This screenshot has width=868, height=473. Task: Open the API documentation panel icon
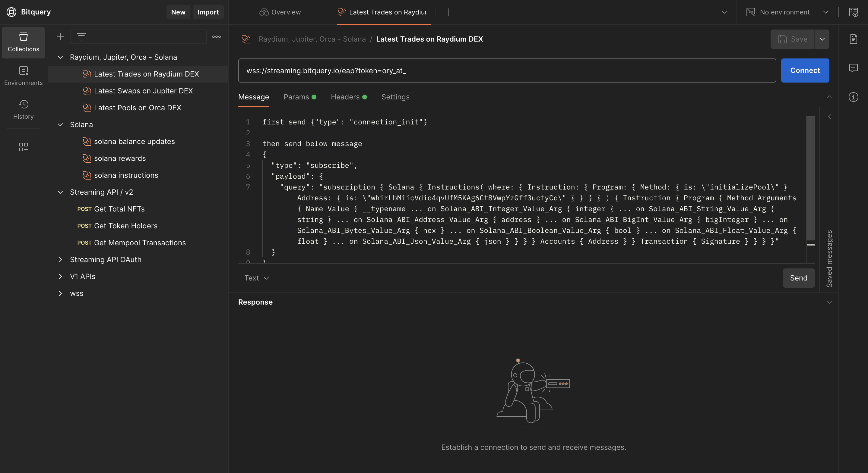click(x=854, y=39)
